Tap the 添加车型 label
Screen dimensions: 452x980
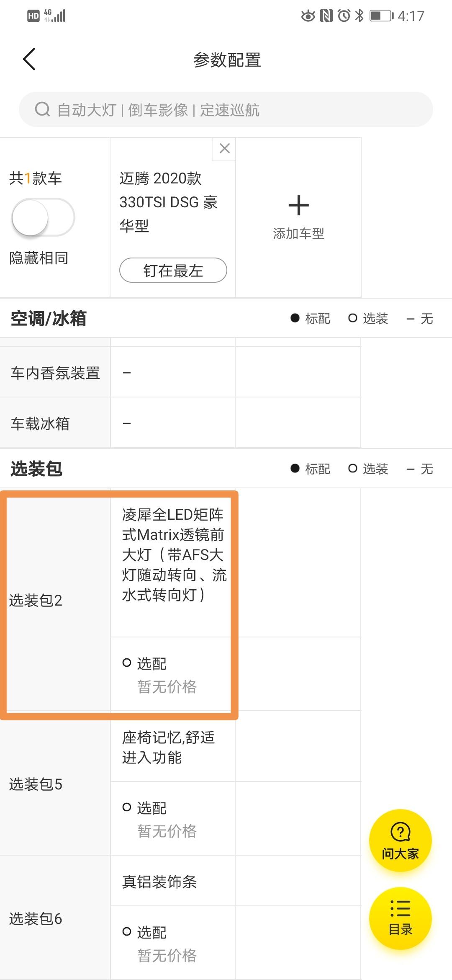tap(298, 234)
